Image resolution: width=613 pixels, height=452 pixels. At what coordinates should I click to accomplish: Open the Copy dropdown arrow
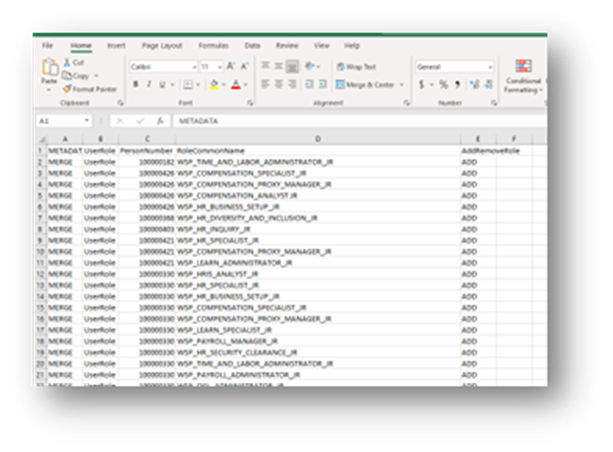[x=96, y=76]
